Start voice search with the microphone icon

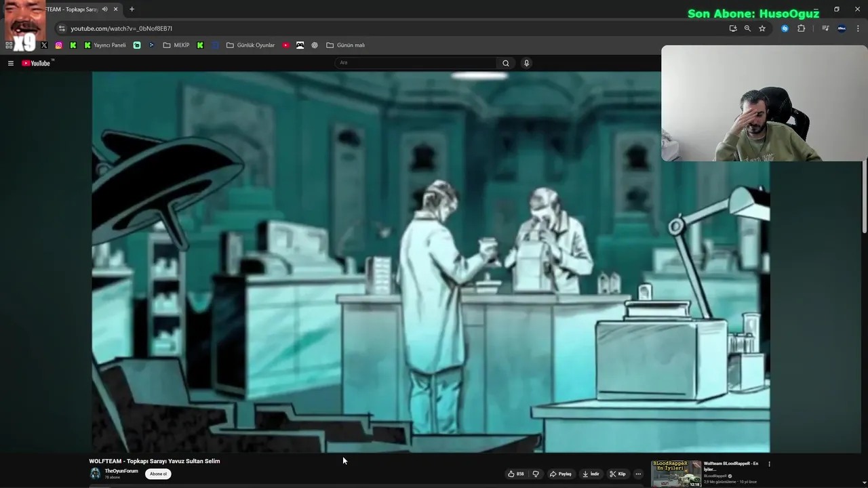point(526,63)
